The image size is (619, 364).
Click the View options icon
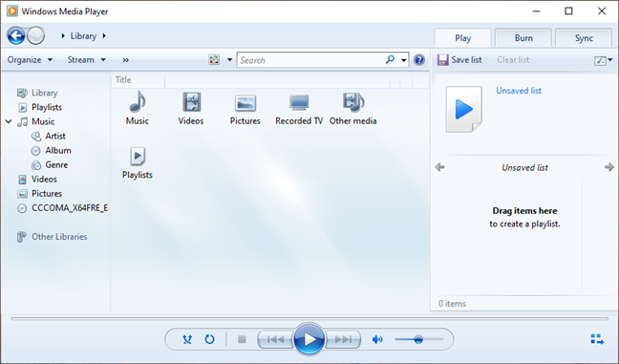[x=214, y=60]
